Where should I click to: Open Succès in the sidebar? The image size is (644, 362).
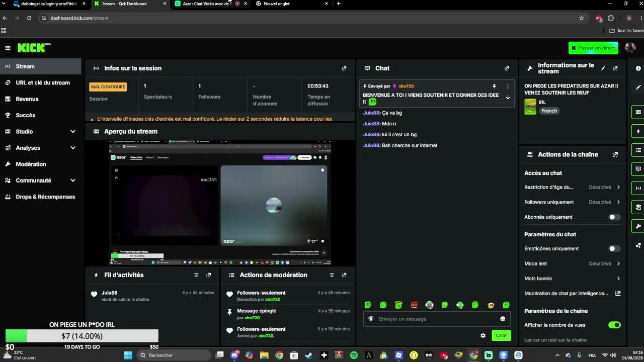pyautogui.click(x=40, y=115)
